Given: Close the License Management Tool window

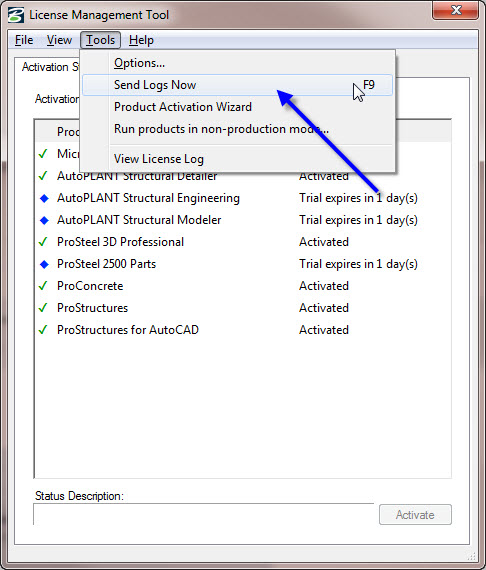Looking at the screenshot, I should [x=455, y=10].
